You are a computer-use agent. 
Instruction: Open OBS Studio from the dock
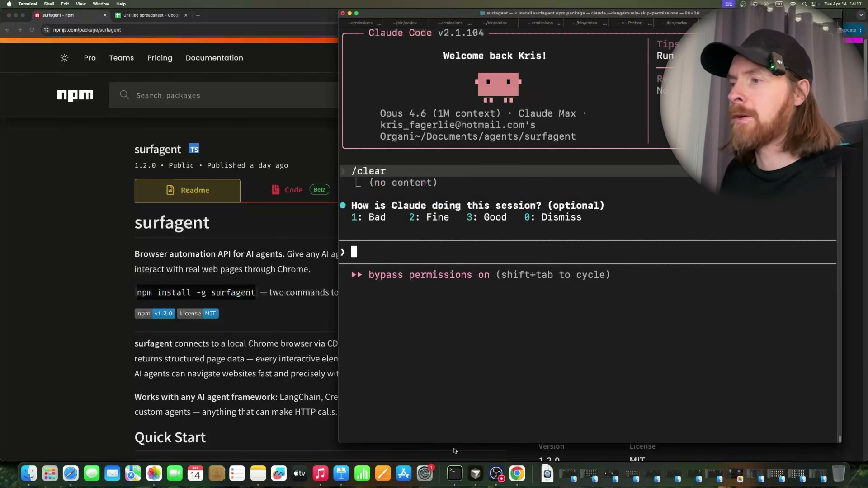click(x=496, y=474)
